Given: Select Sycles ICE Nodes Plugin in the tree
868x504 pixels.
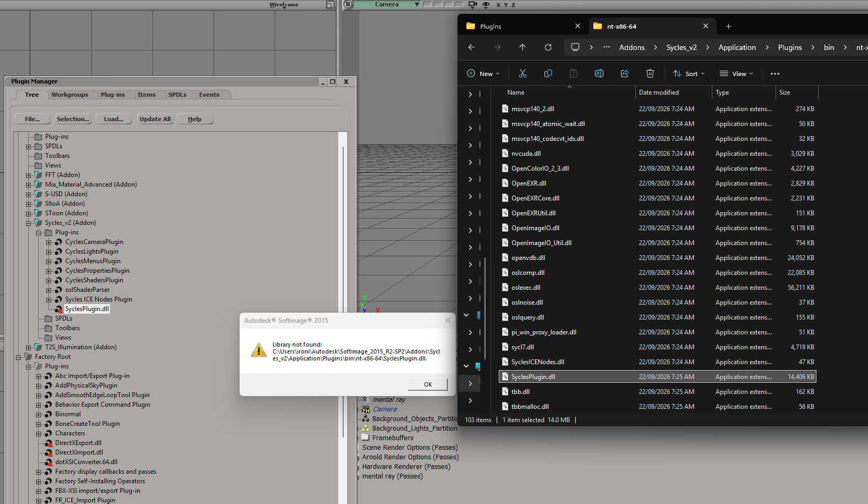Looking at the screenshot, I should pos(99,299).
